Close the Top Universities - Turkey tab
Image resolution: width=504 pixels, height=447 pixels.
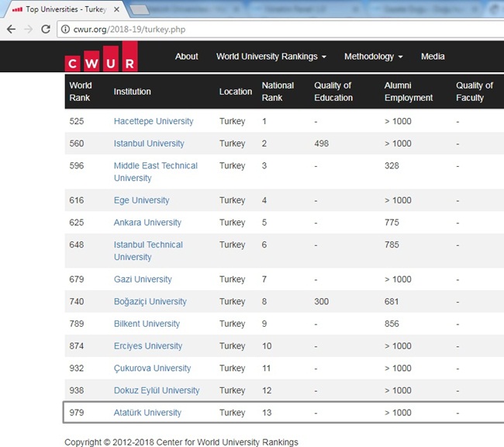pos(116,9)
